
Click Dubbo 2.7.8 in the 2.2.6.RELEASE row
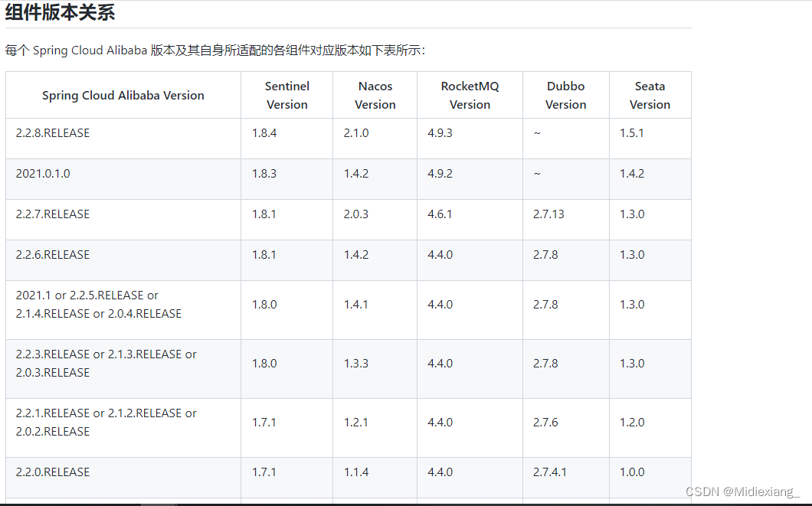pyautogui.click(x=546, y=255)
